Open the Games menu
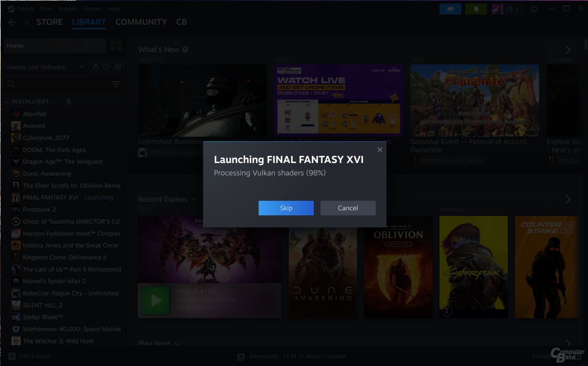Image resolution: width=588 pixels, height=366 pixels. (92, 8)
